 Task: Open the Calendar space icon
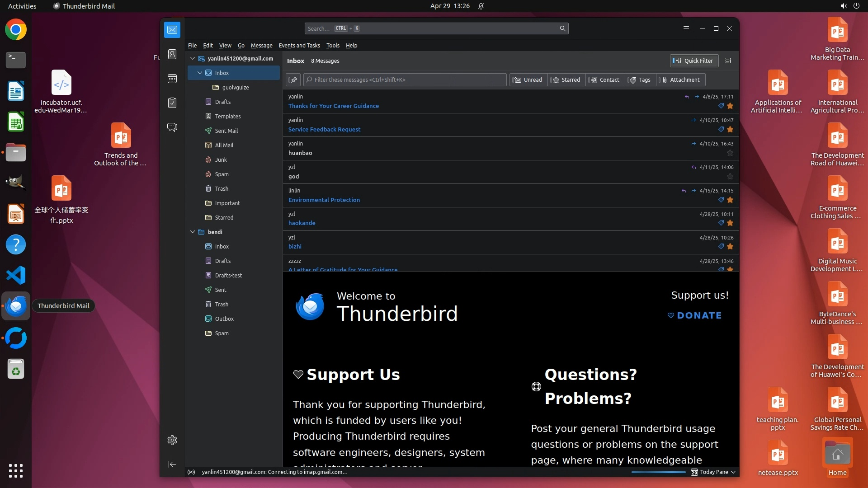tap(172, 79)
